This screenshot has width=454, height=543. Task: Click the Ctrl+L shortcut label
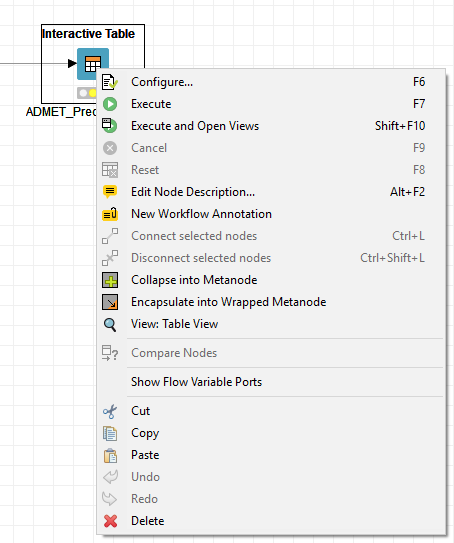409,236
